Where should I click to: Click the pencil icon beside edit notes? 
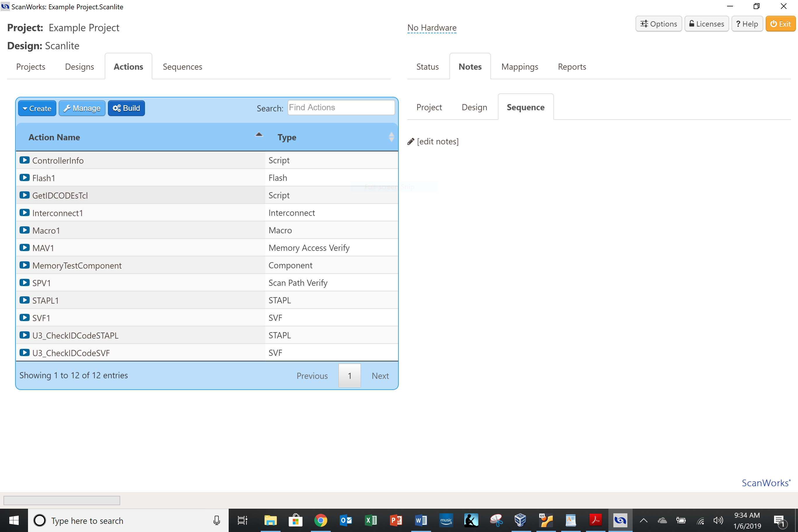411,141
